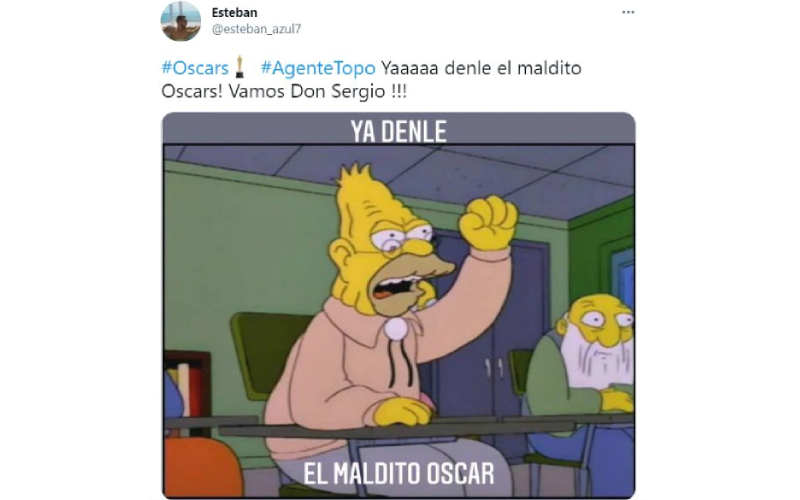This screenshot has height=500, width=800.
Task: Open the three-dot more options menu
Action: click(628, 12)
